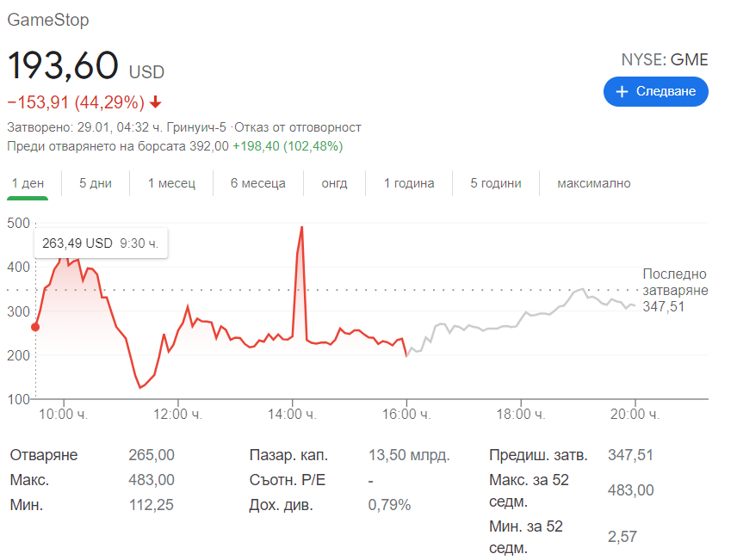
Task: Click the red dot at chart start
Action: click(x=35, y=327)
